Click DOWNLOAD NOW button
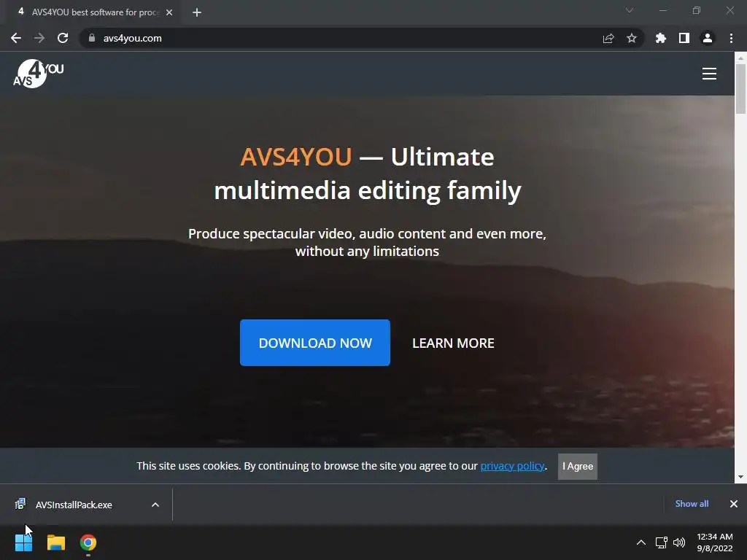 pos(315,343)
